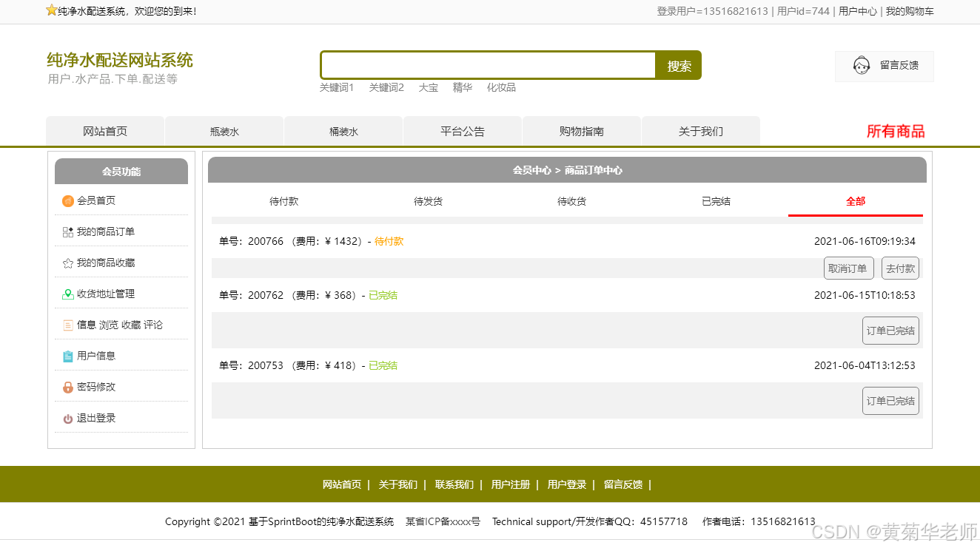Open 我的商品订单 via its order icon
Image resolution: width=980 pixels, height=548 pixels.
67,231
